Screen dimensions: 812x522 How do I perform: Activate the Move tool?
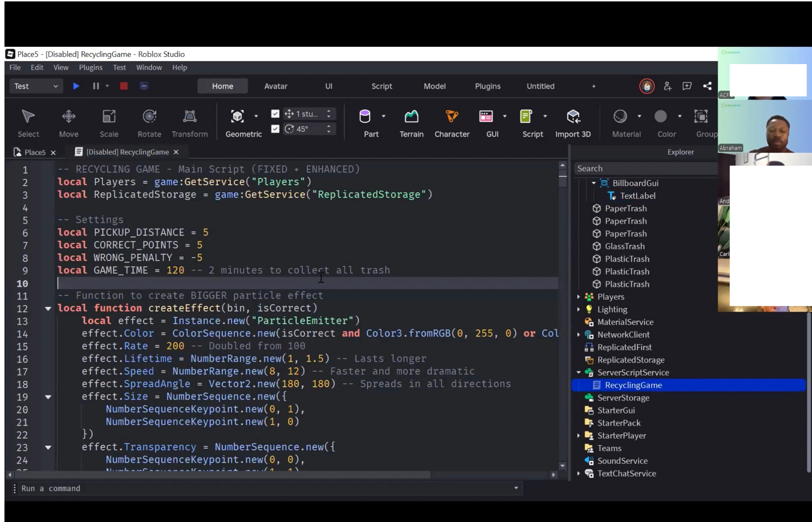point(69,123)
